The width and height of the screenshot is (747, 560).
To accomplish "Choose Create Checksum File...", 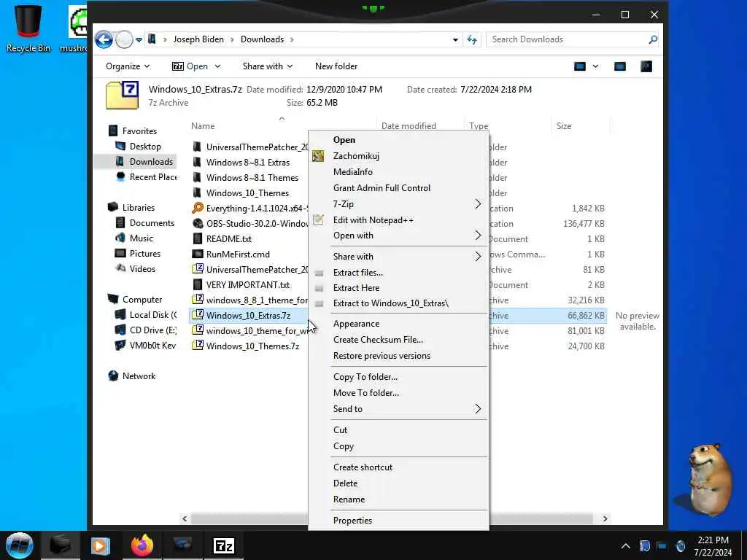I will [x=399, y=340].
